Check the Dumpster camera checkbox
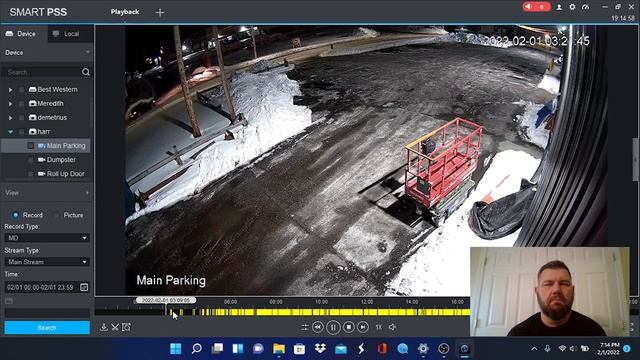 tap(31, 160)
